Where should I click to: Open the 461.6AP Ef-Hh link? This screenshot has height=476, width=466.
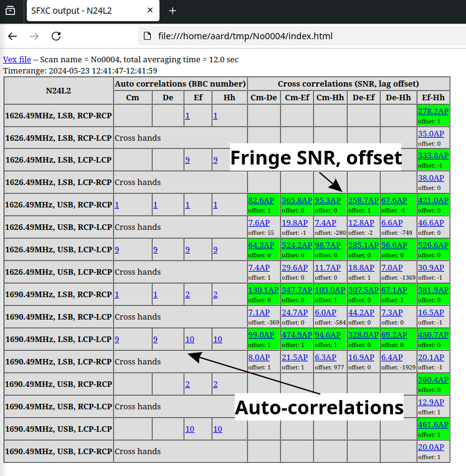tap(433, 424)
